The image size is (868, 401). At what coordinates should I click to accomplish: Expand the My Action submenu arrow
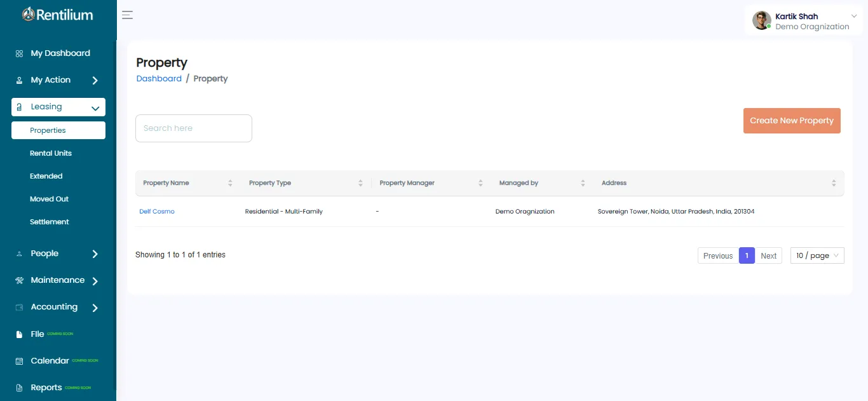click(x=95, y=81)
